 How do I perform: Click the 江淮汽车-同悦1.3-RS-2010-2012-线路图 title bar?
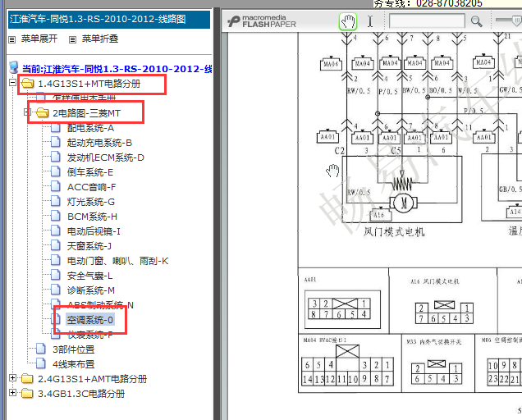click(x=109, y=20)
